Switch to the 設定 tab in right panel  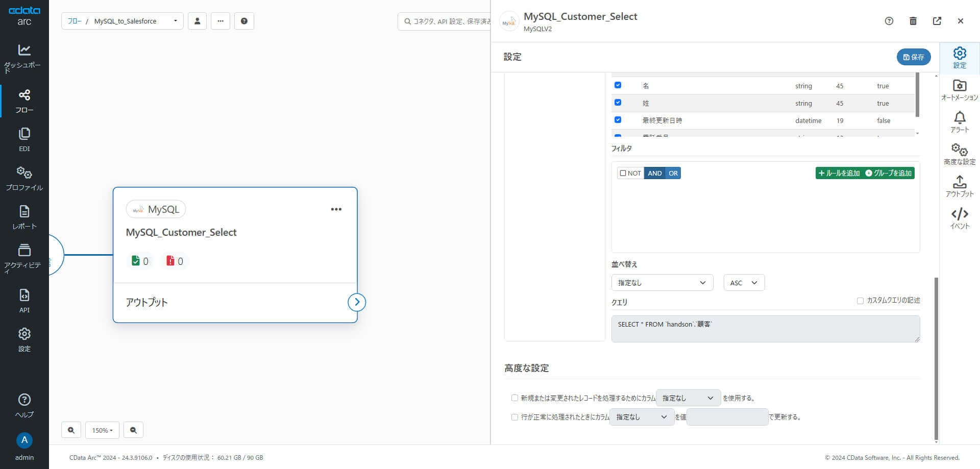960,58
